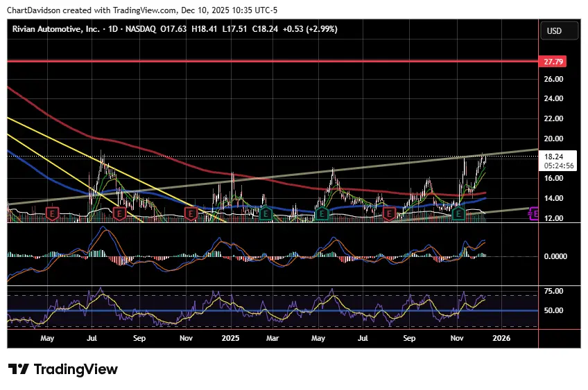The width and height of the screenshot is (588, 390).
Task: Click the 05:24:56 bar countdown timer
Action: (x=559, y=166)
